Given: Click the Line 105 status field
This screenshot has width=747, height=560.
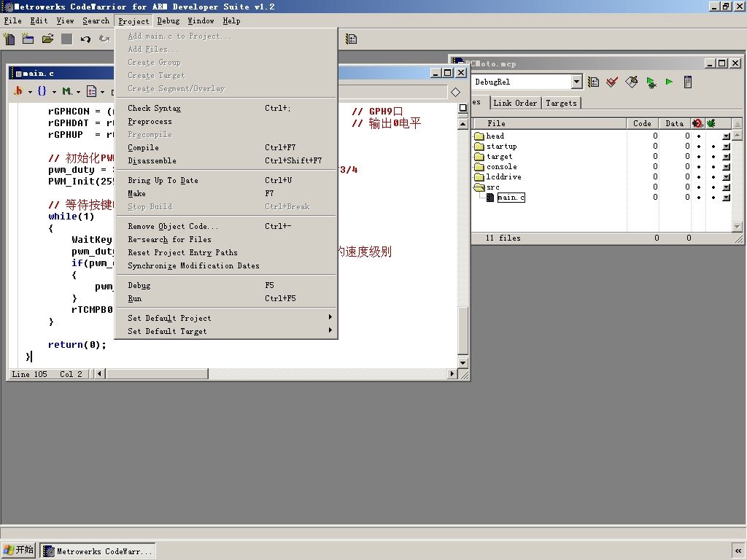Looking at the screenshot, I should tap(29, 374).
